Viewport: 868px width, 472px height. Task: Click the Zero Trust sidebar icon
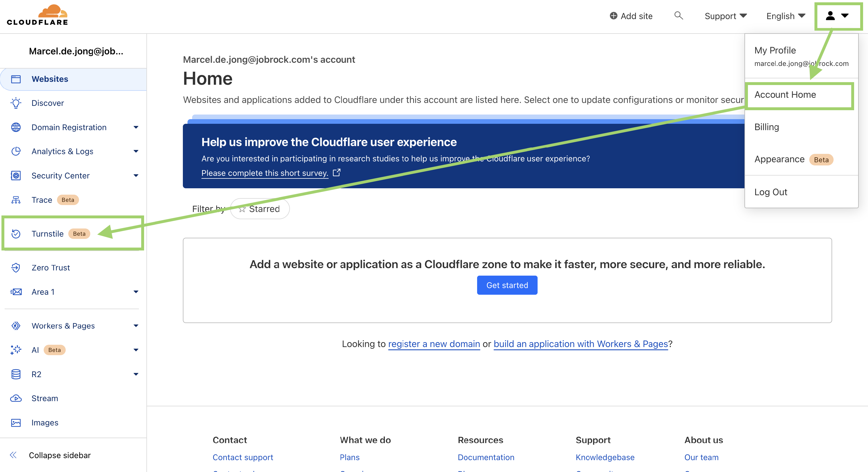(x=16, y=268)
